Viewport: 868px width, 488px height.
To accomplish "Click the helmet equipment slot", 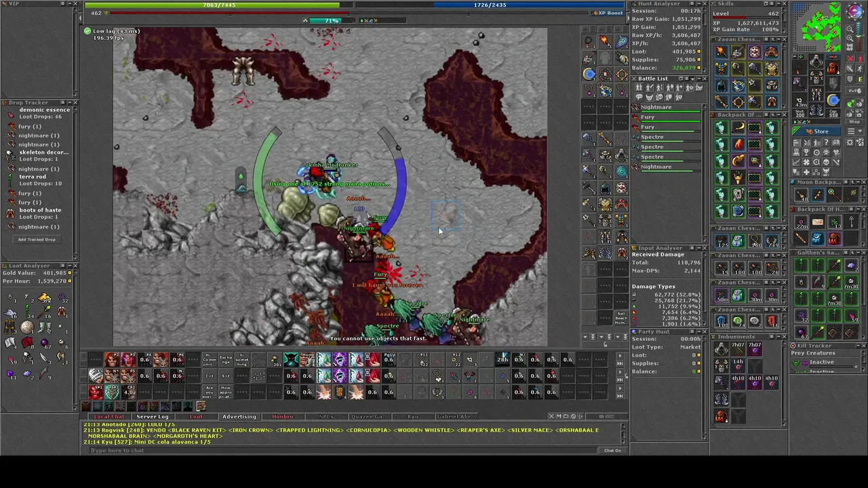I will click(x=816, y=61).
